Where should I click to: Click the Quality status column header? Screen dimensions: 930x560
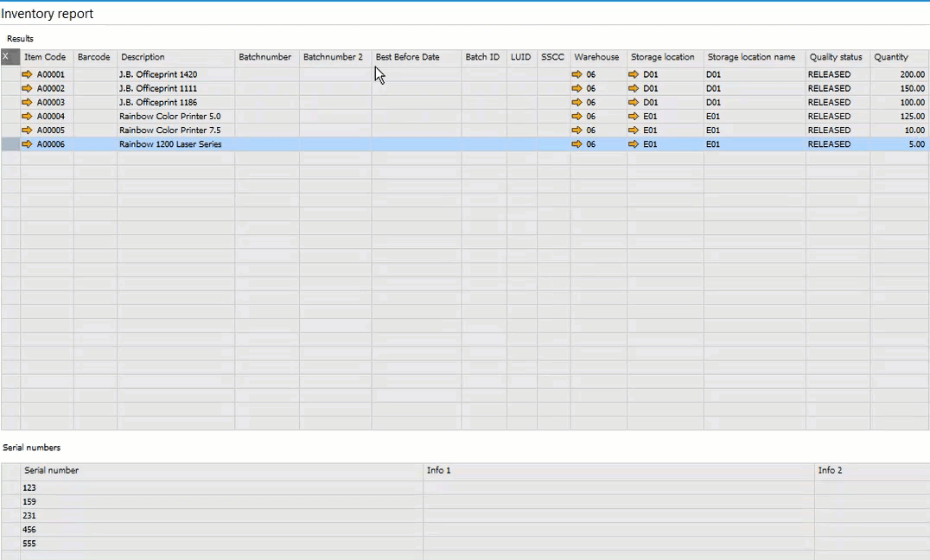836,57
